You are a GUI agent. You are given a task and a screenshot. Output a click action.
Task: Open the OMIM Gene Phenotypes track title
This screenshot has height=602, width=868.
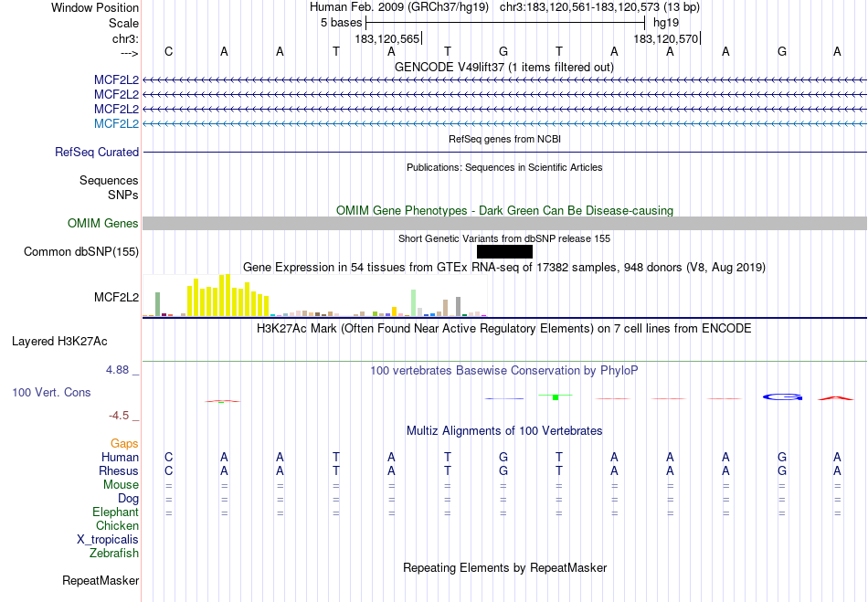[x=504, y=210]
